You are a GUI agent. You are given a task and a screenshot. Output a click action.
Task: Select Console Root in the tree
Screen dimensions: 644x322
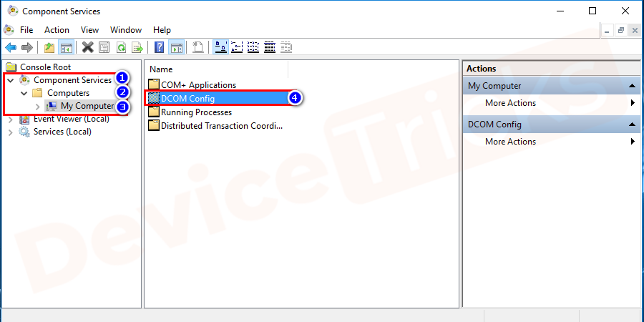[x=46, y=67]
